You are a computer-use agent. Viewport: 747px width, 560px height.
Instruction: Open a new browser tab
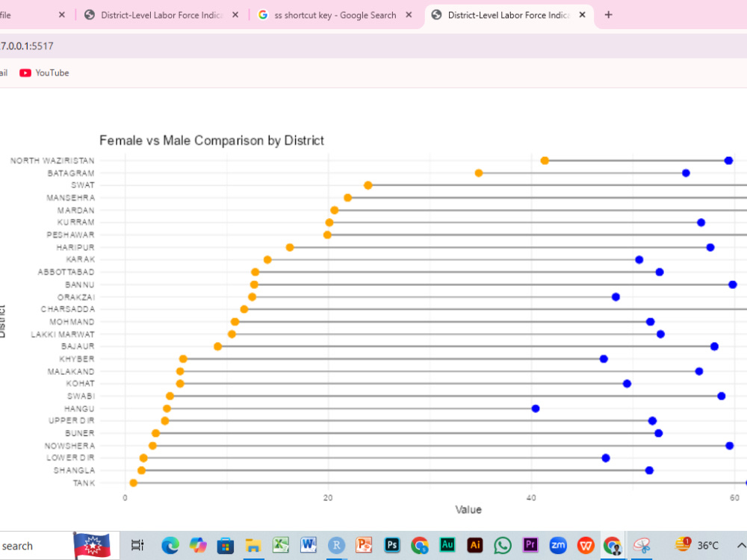[608, 15]
